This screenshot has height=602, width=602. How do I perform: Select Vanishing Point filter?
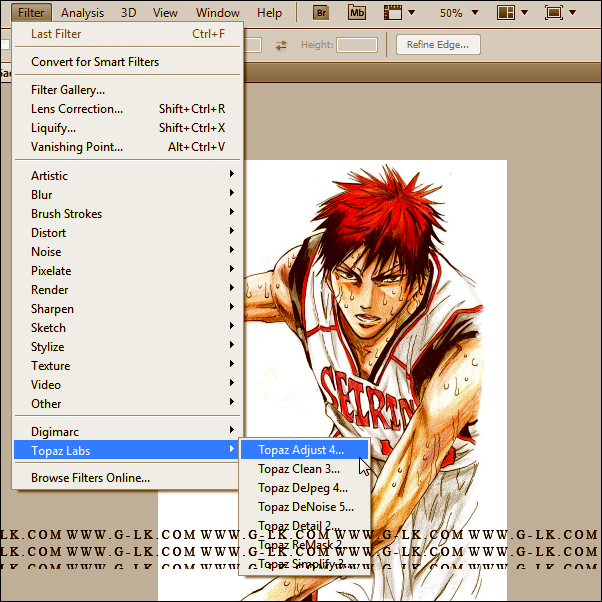click(127, 147)
